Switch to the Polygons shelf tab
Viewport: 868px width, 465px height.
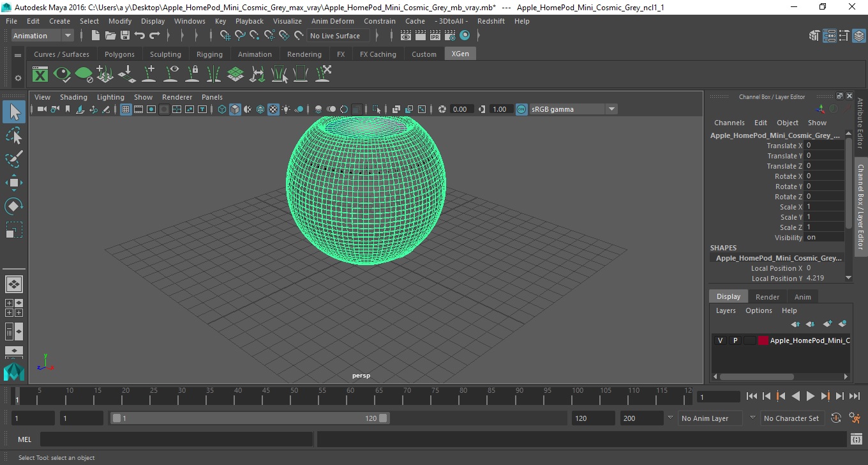click(119, 54)
